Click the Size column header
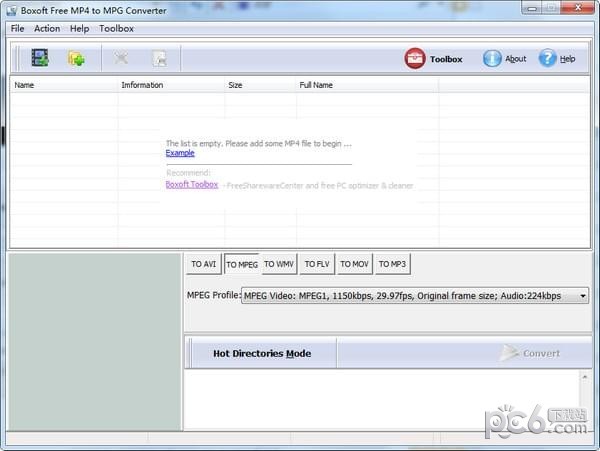The image size is (600, 451). 261,85
